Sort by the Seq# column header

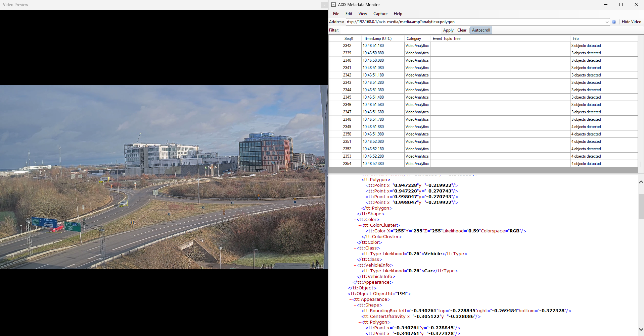[351, 39]
